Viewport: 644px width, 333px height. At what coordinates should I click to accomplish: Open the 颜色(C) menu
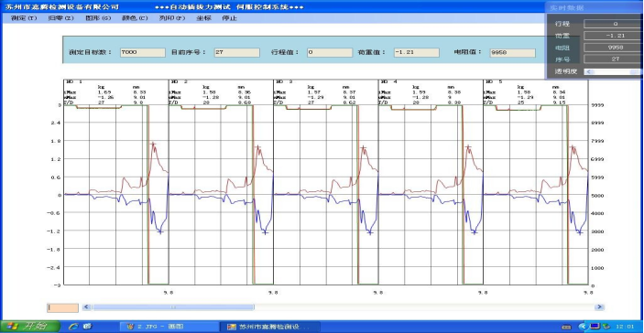coord(136,18)
